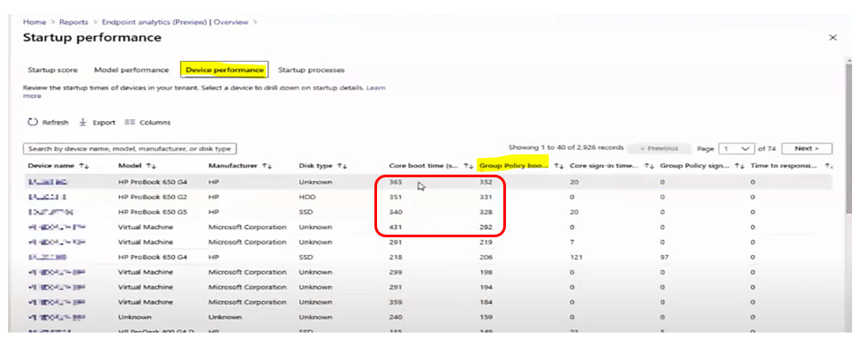The image size is (868, 344).
Task: Go to Home breadcrumb
Action: pos(34,22)
